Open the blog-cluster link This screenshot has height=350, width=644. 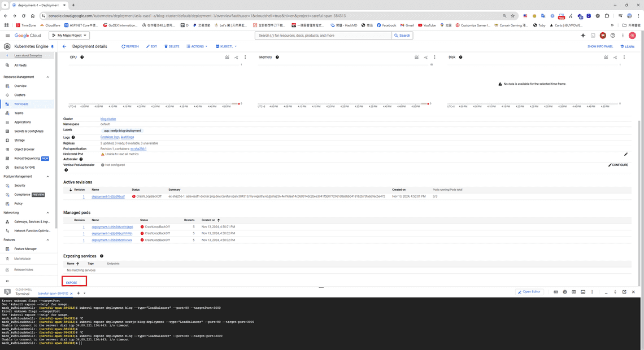[x=108, y=119]
